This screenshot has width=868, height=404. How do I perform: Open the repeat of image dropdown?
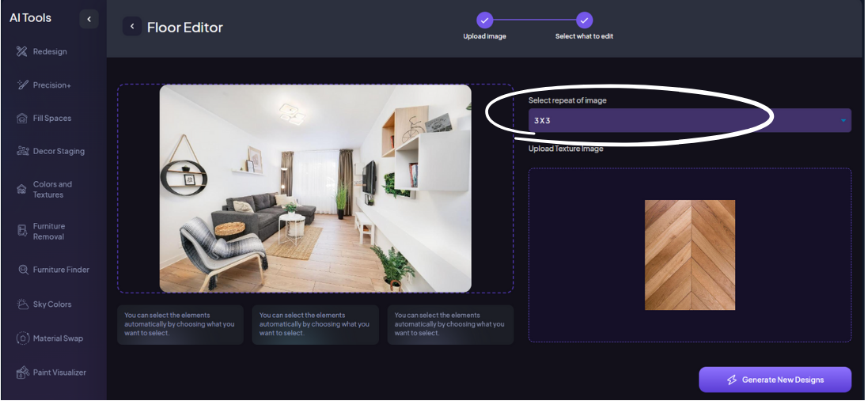point(688,120)
